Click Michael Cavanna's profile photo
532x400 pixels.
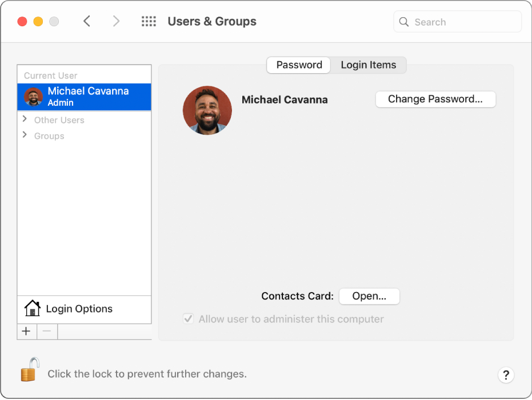pos(207,110)
